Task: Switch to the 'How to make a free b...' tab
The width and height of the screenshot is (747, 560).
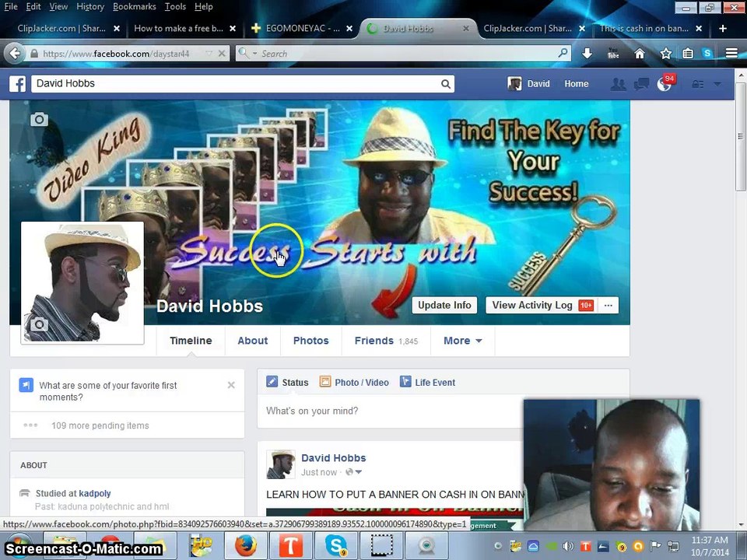Action: pos(179,29)
